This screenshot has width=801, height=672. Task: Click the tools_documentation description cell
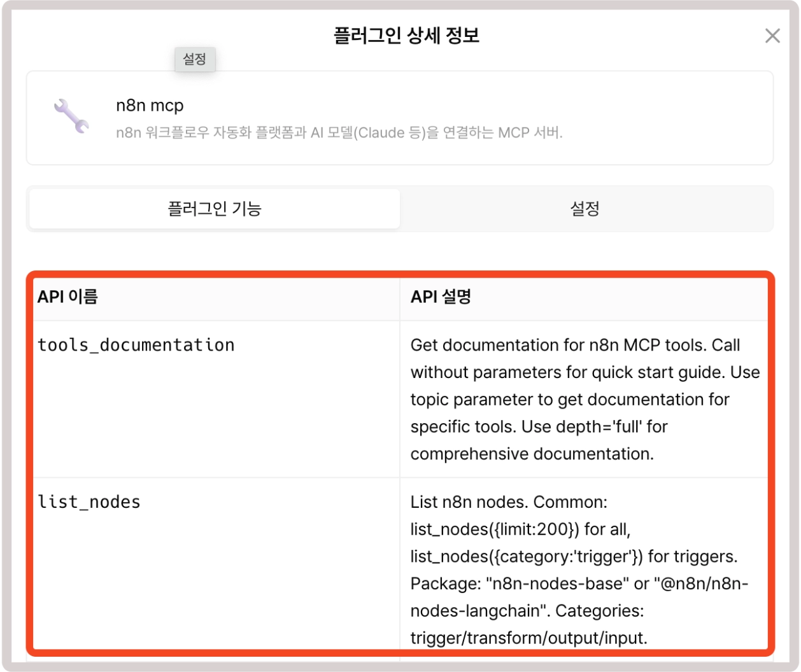[x=585, y=399]
